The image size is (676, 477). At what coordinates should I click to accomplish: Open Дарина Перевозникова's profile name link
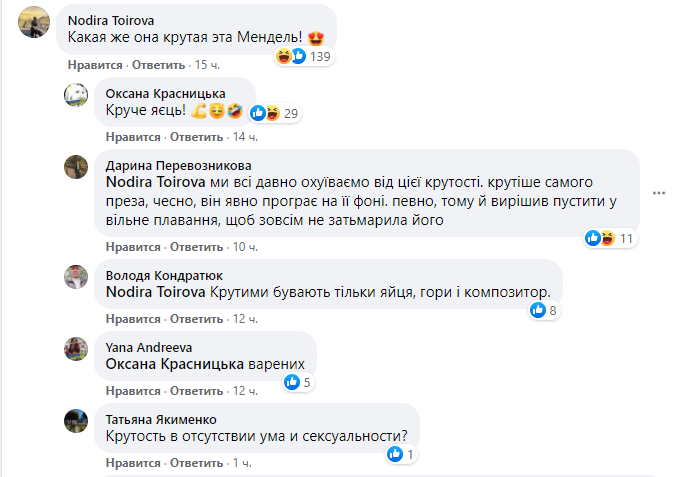point(173,165)
